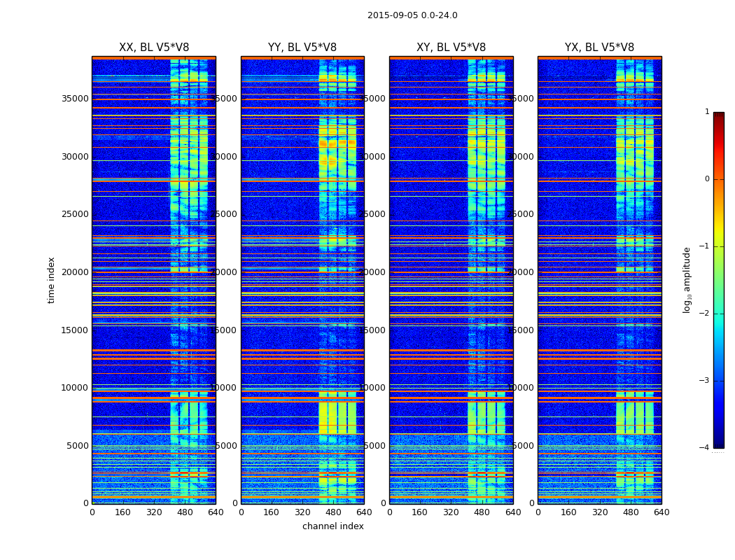This screenshot has width=735, height=560.
Task: Click x-axis tick "640" under YX panel
Action: 661,512
